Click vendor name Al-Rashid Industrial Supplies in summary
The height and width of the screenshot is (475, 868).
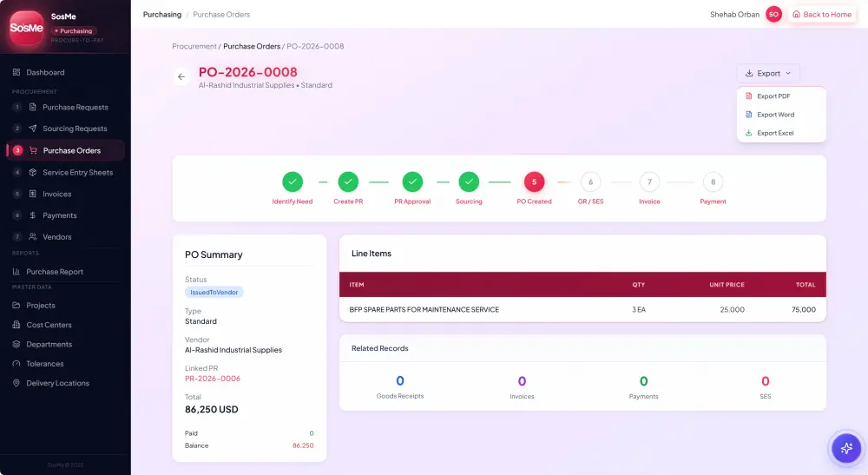233,350
